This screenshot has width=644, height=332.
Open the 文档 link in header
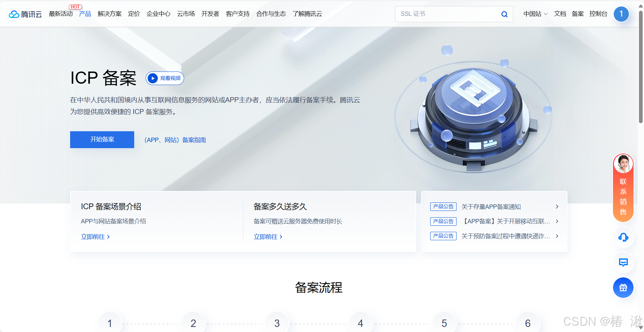[x=560, y=14]
